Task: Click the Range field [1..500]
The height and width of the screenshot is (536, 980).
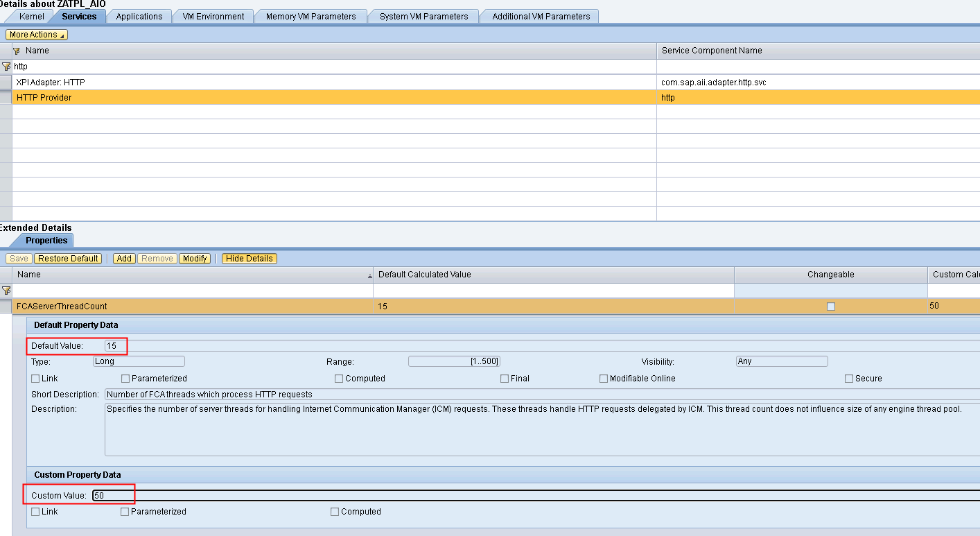Action: pyautogui.click(x=454, y=361)
